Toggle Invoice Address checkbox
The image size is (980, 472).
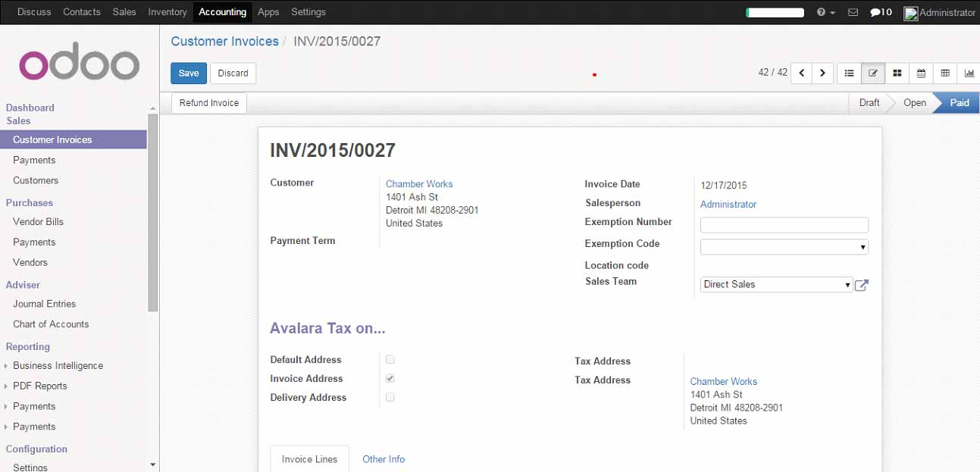(390, 378)
